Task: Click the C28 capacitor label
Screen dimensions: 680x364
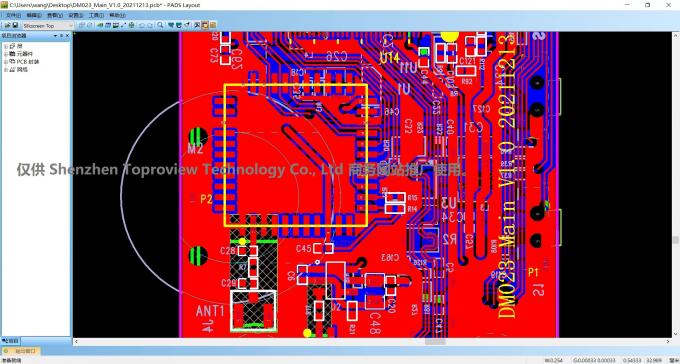Action: (x=228, y=250)
